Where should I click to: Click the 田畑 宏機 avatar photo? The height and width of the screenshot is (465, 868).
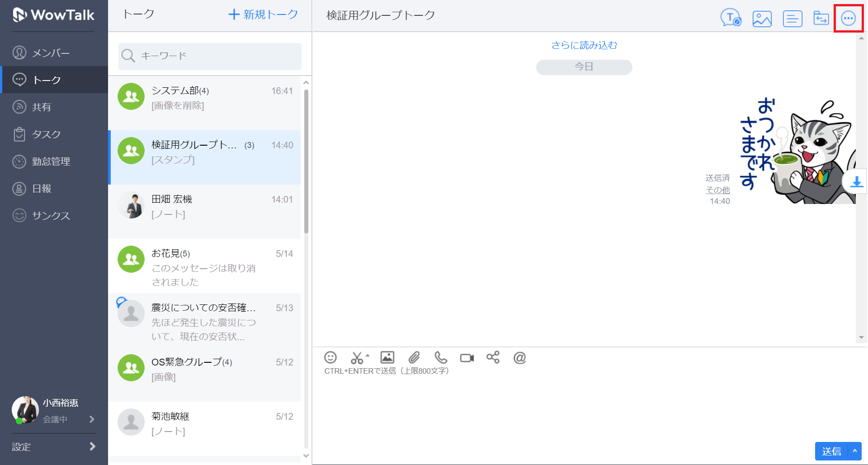[131, 205]
